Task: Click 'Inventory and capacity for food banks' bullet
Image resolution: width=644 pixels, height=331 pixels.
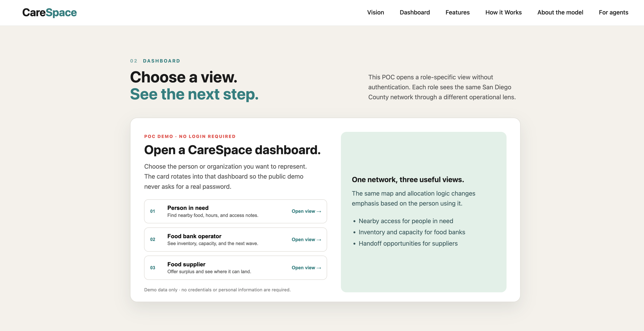Action: pos(412,232)
